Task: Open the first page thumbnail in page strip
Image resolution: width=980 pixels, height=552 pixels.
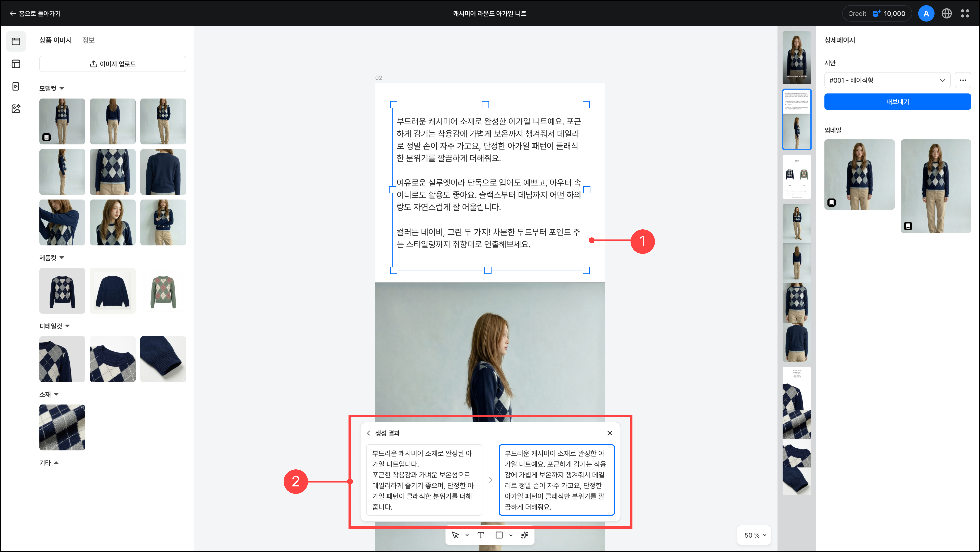Action: tap(797, 58)
